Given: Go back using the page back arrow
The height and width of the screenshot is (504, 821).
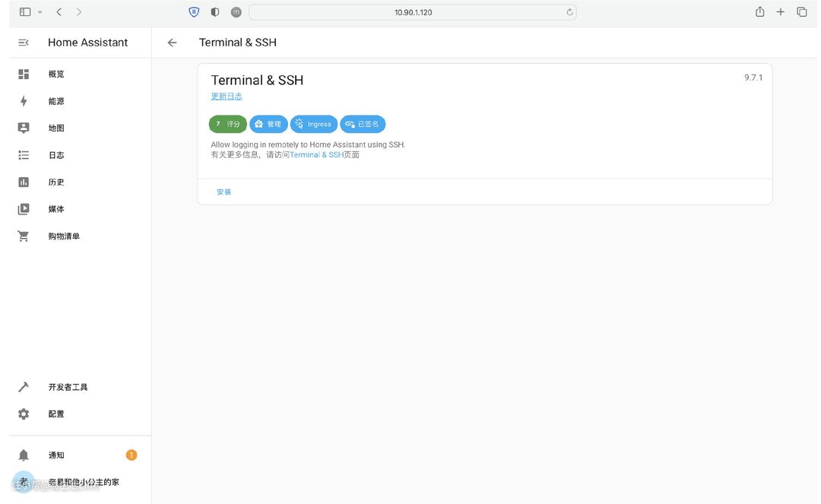Looking at the screenshot, I should (173, 43).
